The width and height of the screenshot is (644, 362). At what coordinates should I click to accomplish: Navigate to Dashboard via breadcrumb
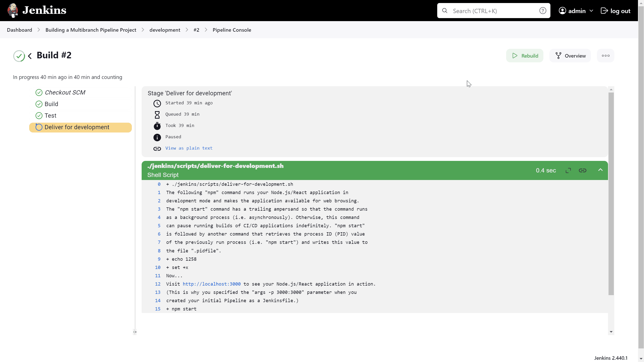tap(20, 30)
